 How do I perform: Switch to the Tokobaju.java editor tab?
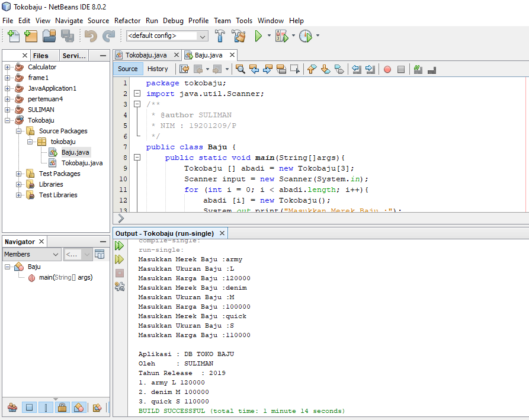pyautogui.click(x=146, y=55)
